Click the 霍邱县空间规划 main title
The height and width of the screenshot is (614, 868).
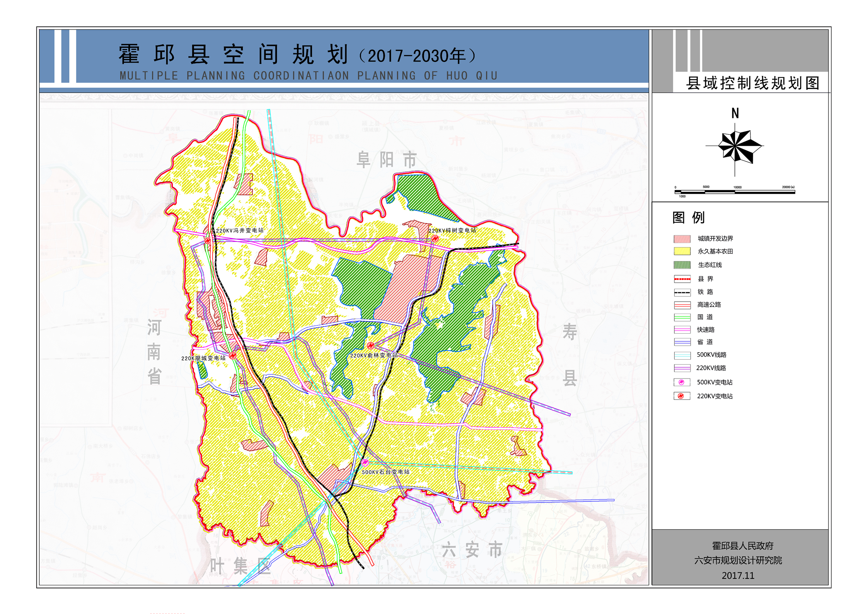tap(233, 55)
